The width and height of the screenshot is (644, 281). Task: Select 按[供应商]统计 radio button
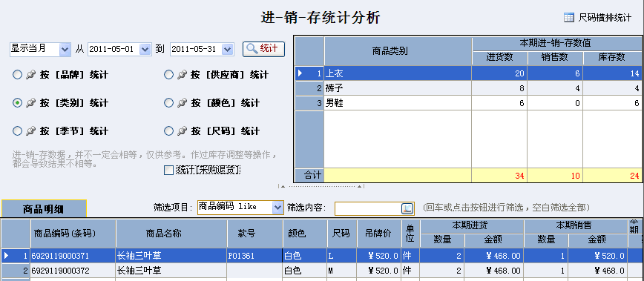tap(168, 75)
